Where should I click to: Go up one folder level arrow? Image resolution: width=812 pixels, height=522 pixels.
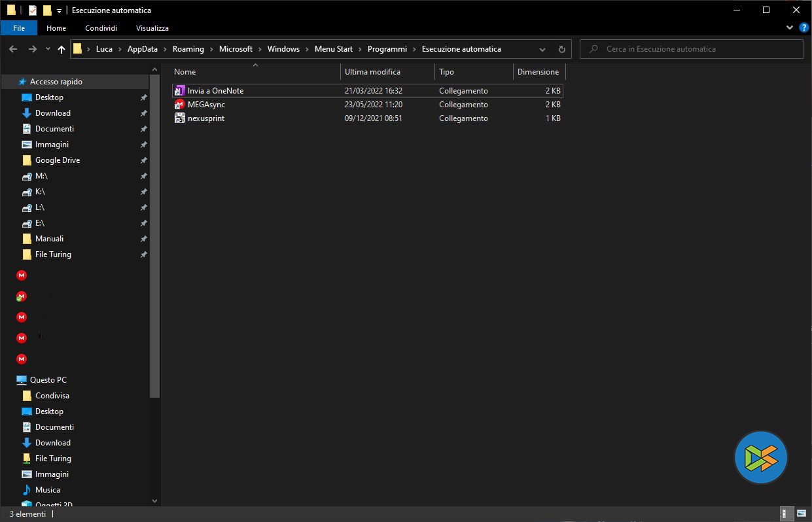pos(62,49)
